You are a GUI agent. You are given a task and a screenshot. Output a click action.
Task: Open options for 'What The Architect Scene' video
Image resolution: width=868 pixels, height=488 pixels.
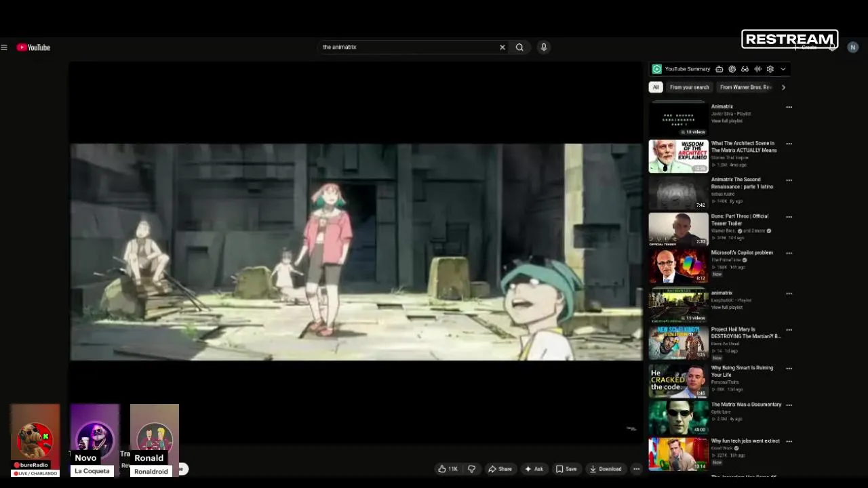pos(789,144)
